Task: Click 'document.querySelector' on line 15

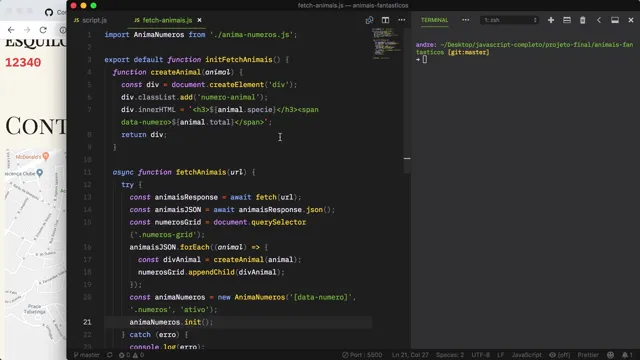Action: [260, 222]
